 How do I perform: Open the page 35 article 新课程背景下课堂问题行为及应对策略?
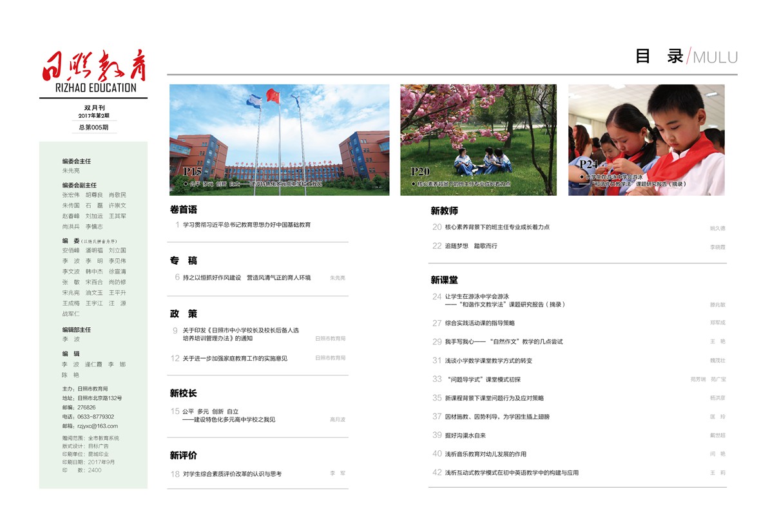click(494, 398)
